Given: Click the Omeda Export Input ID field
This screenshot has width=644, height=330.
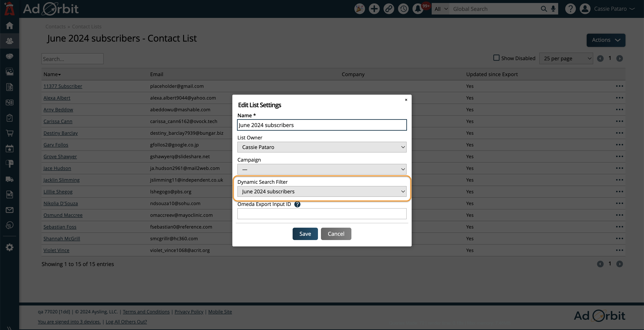Looking at the screenshot, I should [x=322, y=214].
